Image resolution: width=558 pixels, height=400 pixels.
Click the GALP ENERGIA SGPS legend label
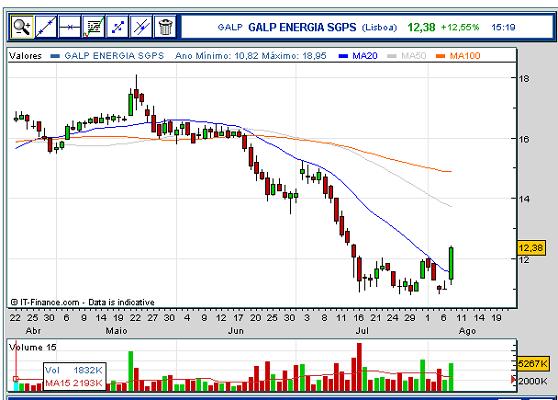tap(114, 56)
